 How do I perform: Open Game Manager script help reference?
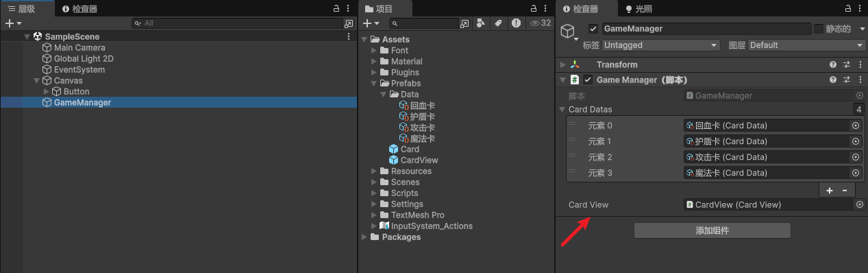[x=833, y=80]
